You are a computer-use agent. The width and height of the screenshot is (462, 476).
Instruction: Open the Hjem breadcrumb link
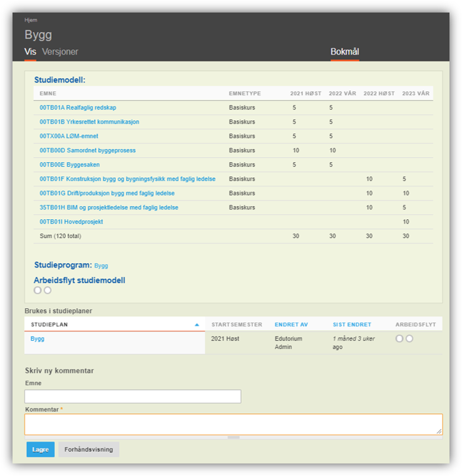31,20
